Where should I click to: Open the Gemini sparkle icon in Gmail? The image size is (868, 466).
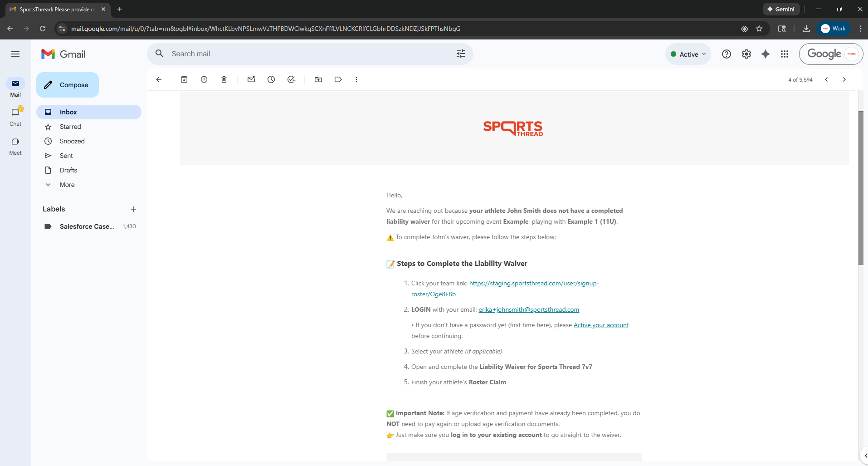[766, 54]
